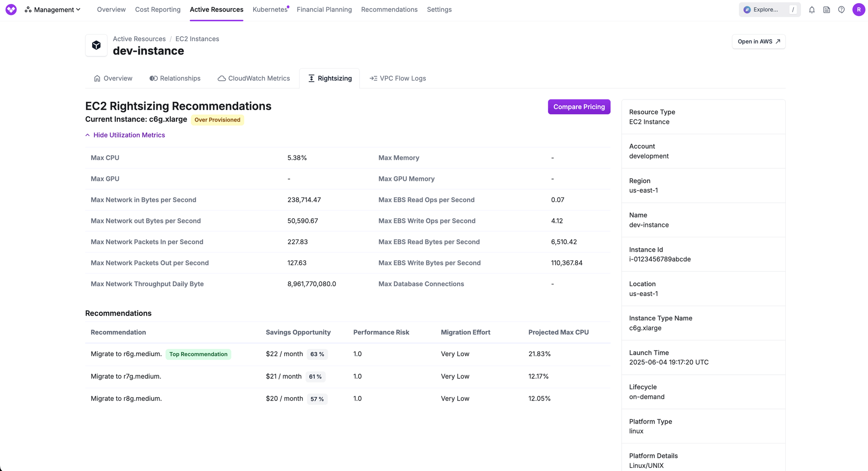Viewport: 868px width, 471px height.
Task: Click the Vantage logo icon
Action: pyautogui.click(x=11, y=9)
